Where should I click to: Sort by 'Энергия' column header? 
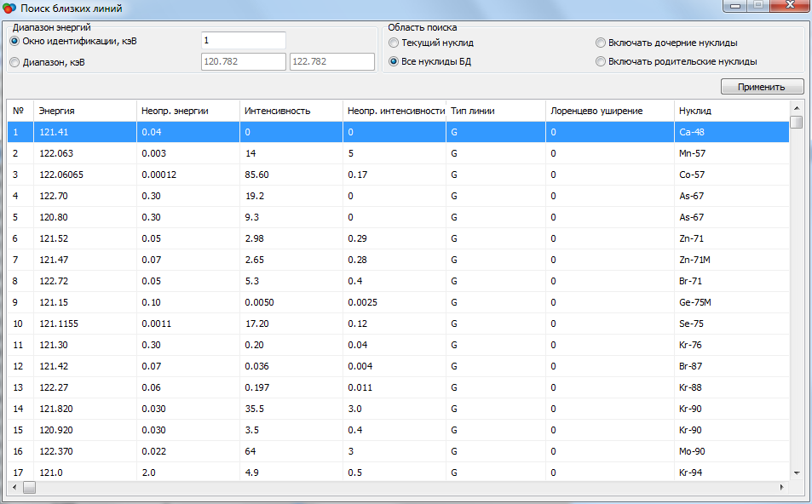pyautogui.click(x=84, y=111)
